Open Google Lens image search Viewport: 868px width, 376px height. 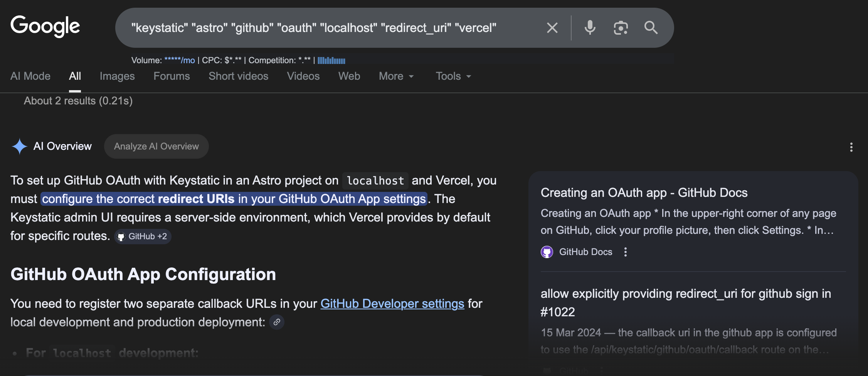pos(621,28)
